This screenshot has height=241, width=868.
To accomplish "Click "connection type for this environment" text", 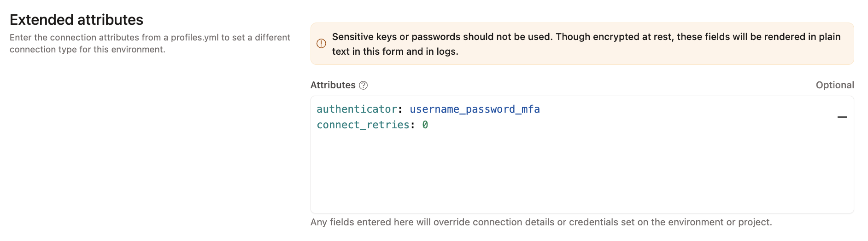I will click(x=87, y=49).
